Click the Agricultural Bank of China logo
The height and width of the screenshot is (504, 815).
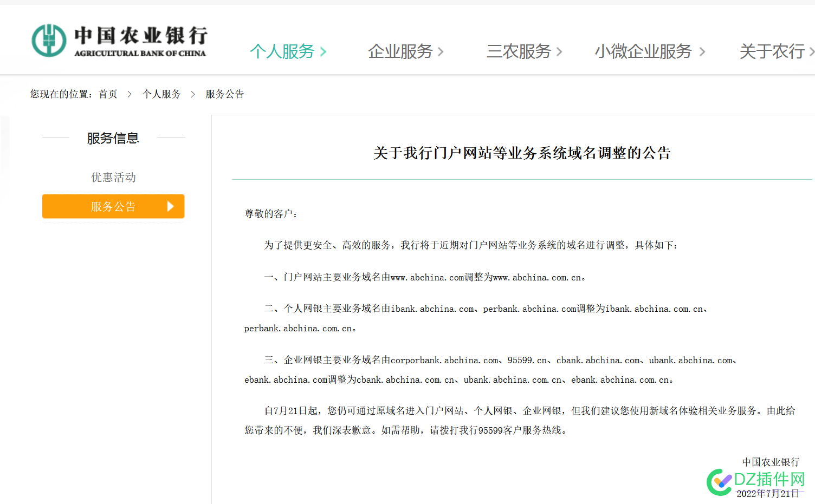pos(119,41)
